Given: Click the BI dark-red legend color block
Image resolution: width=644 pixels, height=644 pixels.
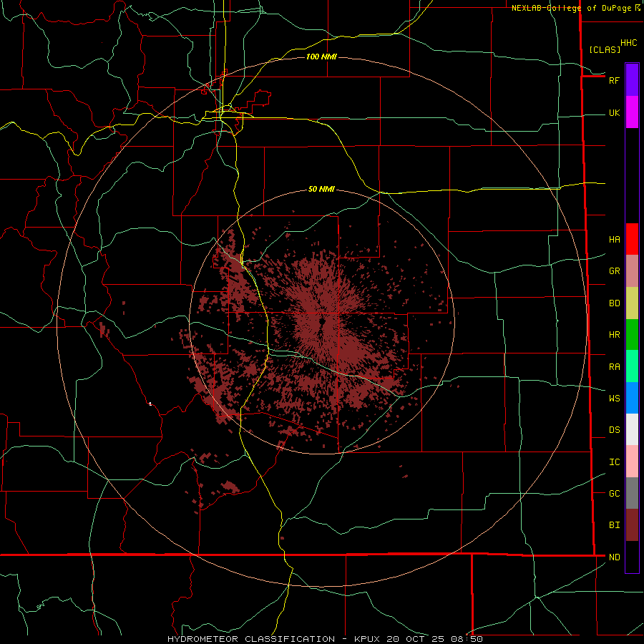Looking at the screenshot, I should 632,525.
